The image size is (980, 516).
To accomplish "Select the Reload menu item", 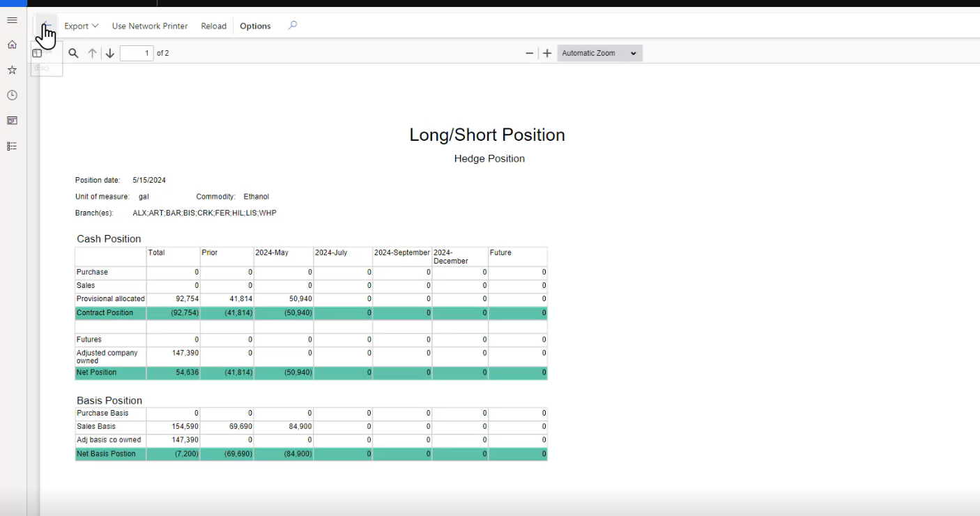I will point(213,26).
